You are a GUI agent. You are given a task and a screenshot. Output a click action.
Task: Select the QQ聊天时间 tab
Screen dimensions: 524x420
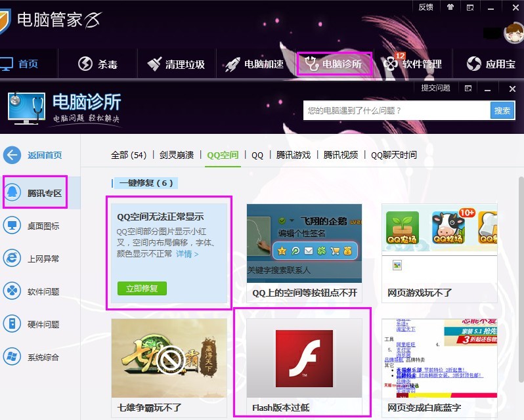click(394, 155)
